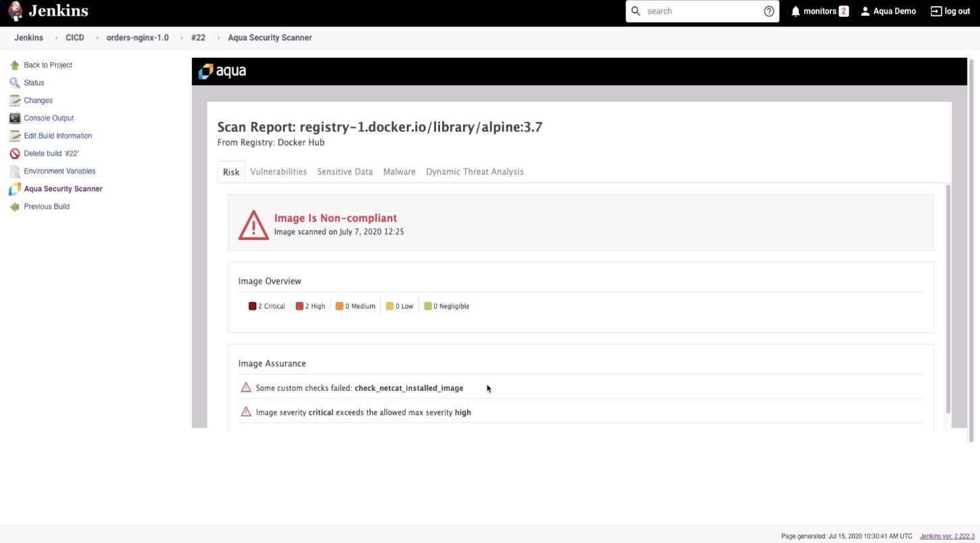Click into the search input field

pos(702,11)
